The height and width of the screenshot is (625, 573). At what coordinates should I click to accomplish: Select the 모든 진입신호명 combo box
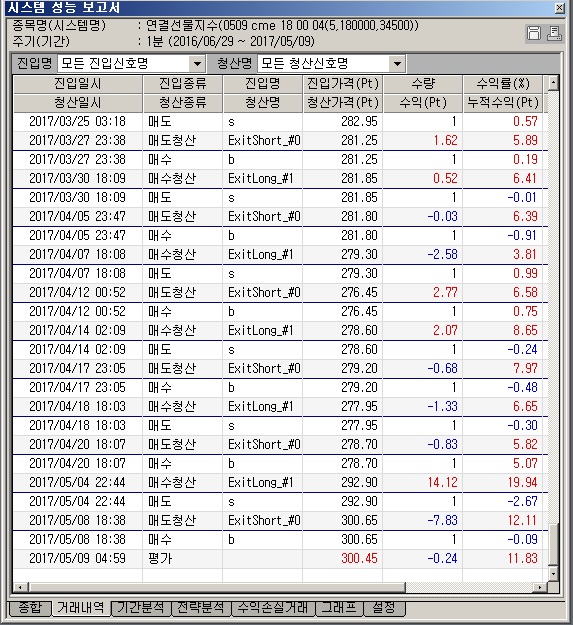pyautogui.click(x=131, y=63)
